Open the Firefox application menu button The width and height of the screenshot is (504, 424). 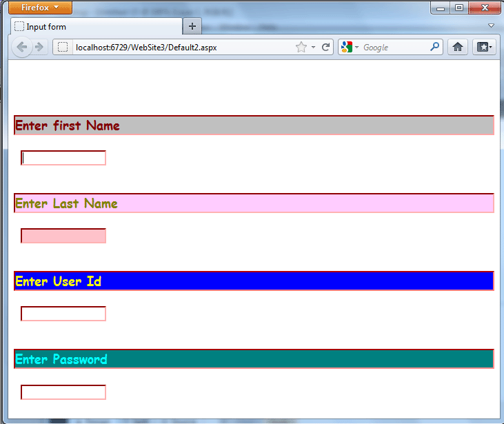point(40,8)
